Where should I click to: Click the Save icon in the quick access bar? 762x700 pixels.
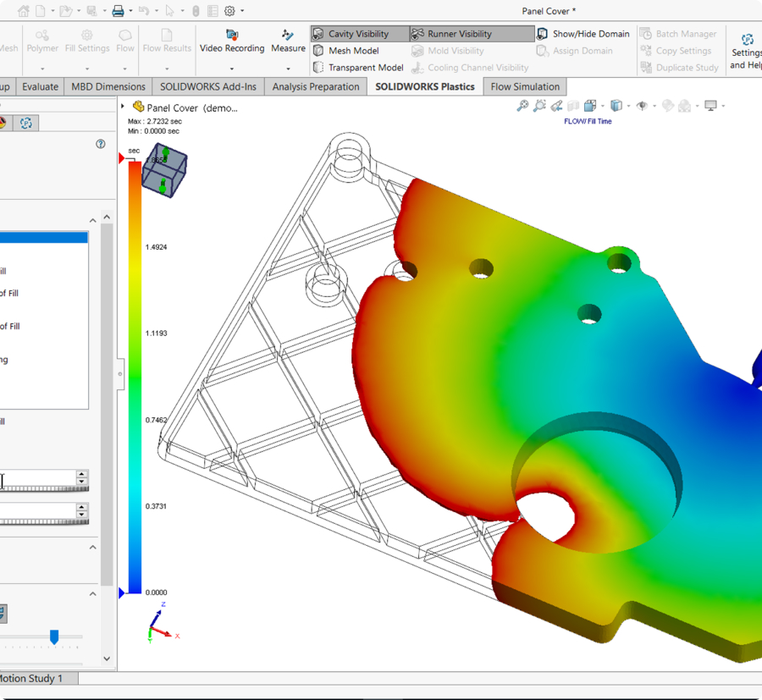pyautogui.click(x=91, y=11)
